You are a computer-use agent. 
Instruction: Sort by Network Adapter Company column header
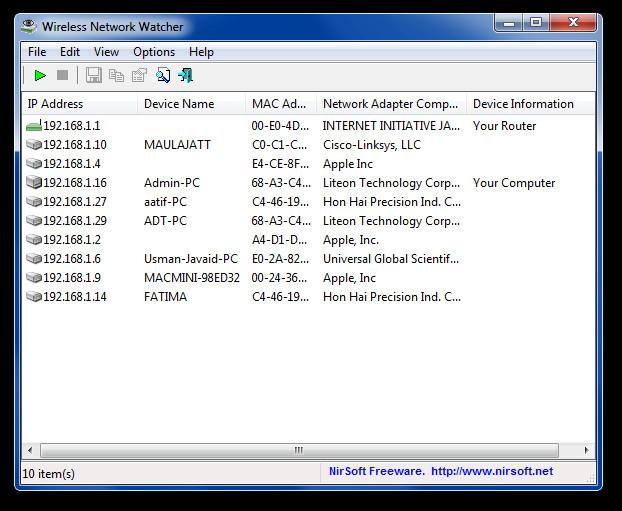[390, 104]
